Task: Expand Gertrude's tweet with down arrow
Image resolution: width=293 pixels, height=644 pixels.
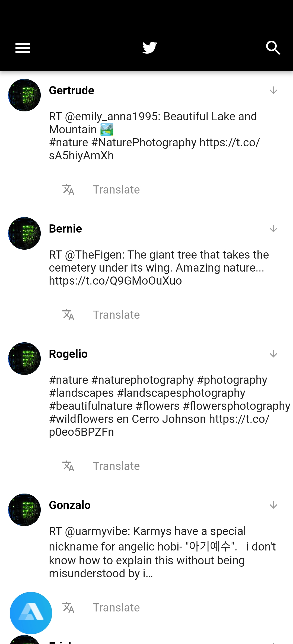Action: (273, 90)
